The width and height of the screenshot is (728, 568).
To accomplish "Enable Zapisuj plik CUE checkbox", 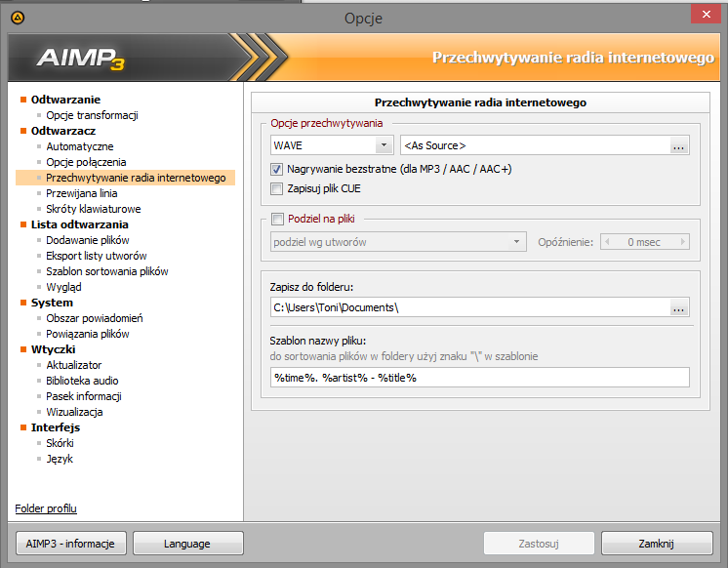I will pos(277,188).
